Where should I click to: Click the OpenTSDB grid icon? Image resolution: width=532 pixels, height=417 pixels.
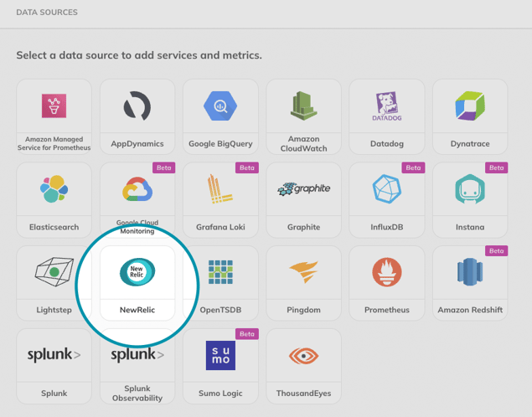click(x=220, y=272)
